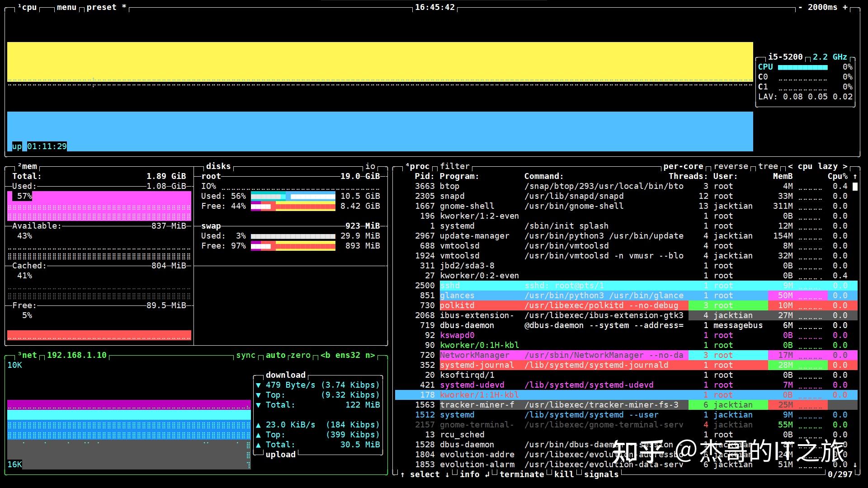The width and height of the screenshot is (868, 488).
Task: Cycle the preset option
Action: tap(101, 7)
